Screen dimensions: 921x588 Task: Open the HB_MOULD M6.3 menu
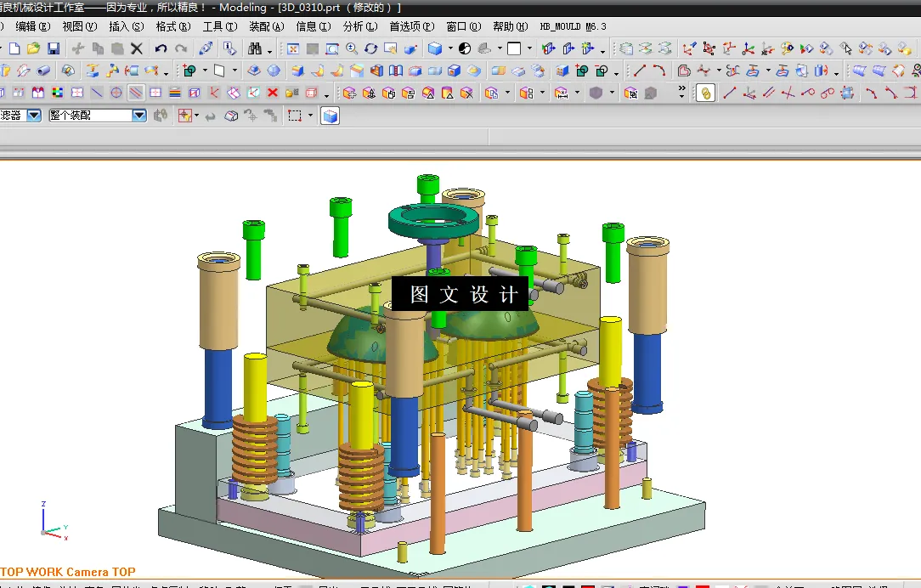click(573, 26)
